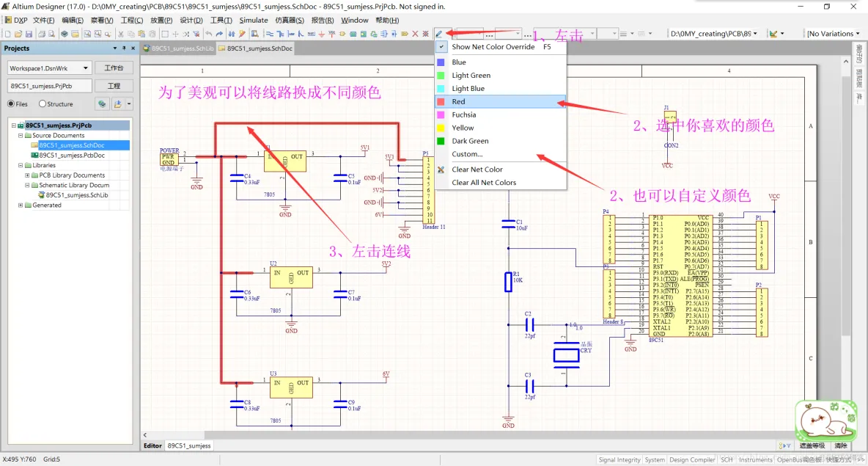Switch to the 89C51_sumjess.SchDoc tab
This screenshot has width=868, height=466.
pyautogui.click(x=255, y=48)
